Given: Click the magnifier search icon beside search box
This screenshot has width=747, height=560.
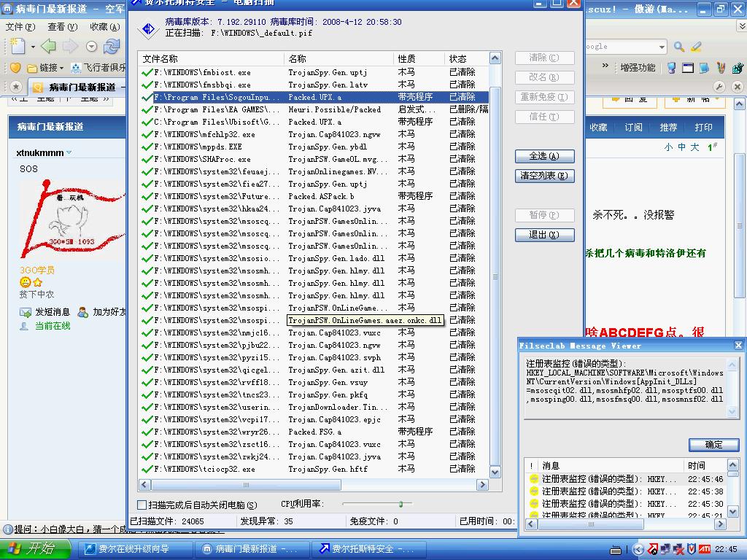Looking at the screenshot, I should [679, 47].
